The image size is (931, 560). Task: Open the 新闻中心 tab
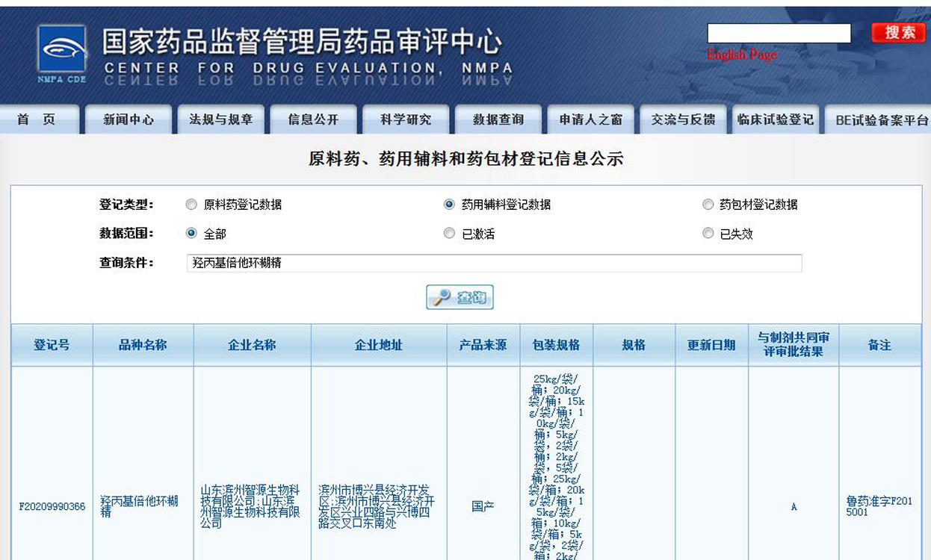(x=129, y=119)
